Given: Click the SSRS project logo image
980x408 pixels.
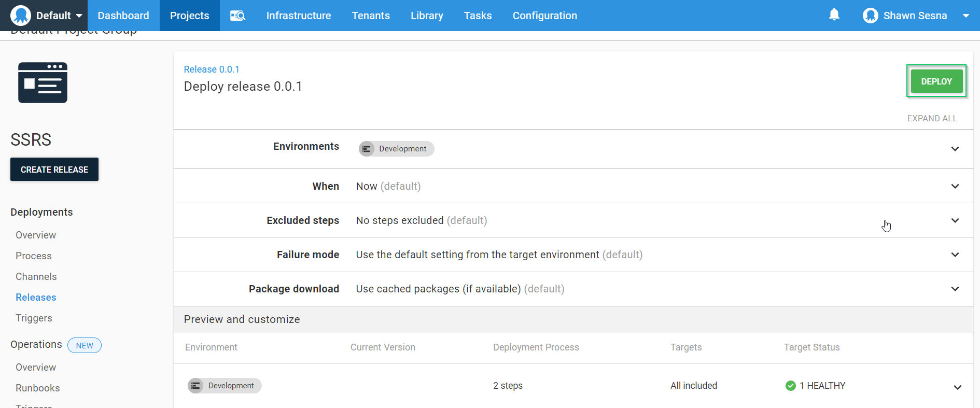Looking at the screenshot, I should tap(43, 83).
